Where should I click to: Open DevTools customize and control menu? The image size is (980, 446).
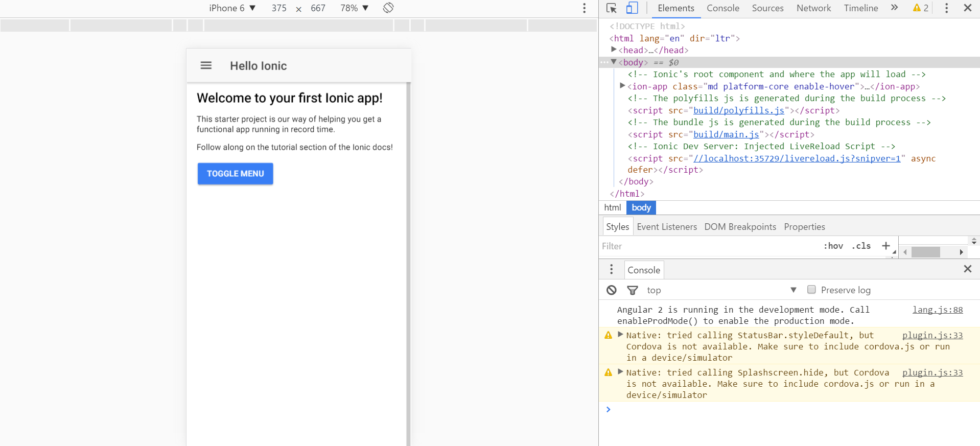[946, 8]
